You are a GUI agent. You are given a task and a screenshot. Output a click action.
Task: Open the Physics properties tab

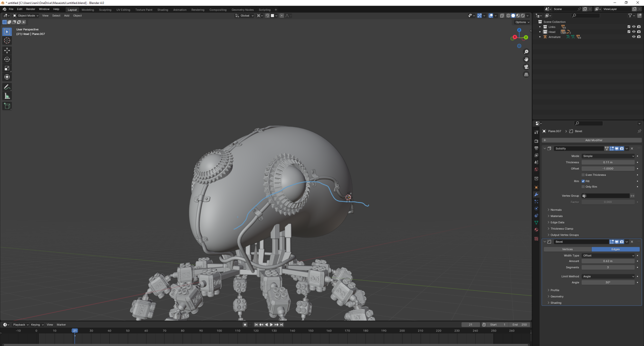[536, 209]
